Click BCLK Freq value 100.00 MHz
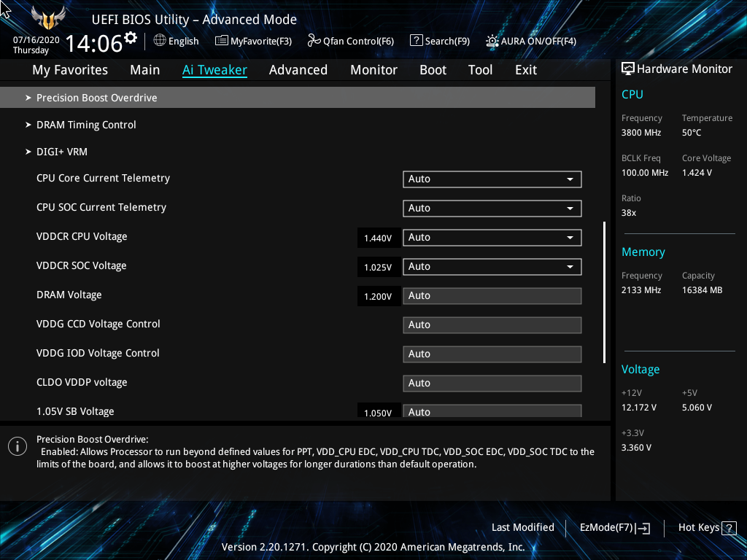Image resolution: width=747 pixels, height=560 pixels. coord(645,173)
